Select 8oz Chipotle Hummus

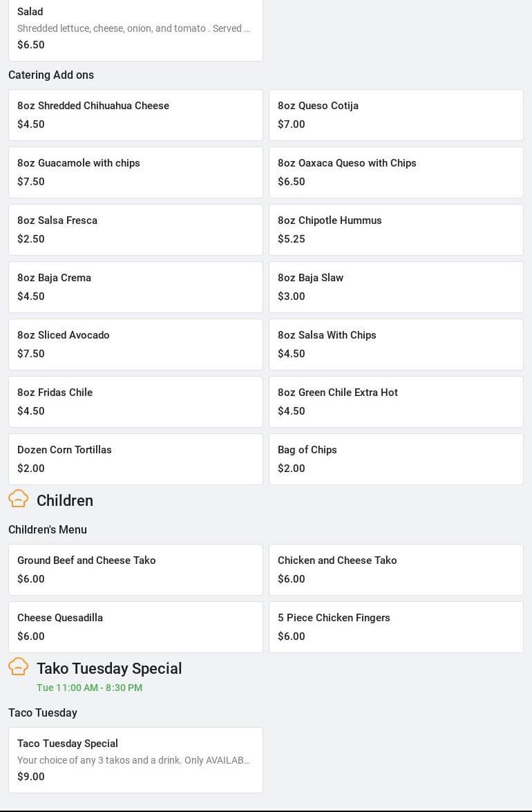coord(396,229)
